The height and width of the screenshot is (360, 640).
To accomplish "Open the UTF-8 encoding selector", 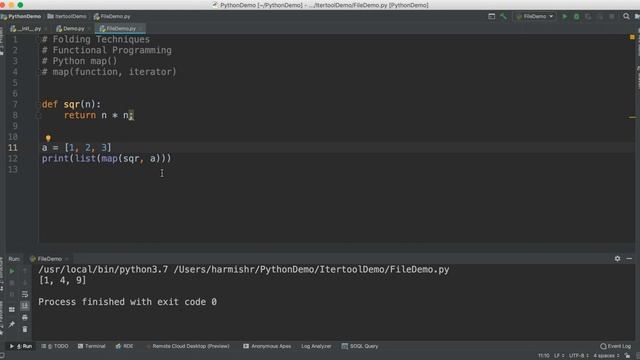I will coord(579,356).
